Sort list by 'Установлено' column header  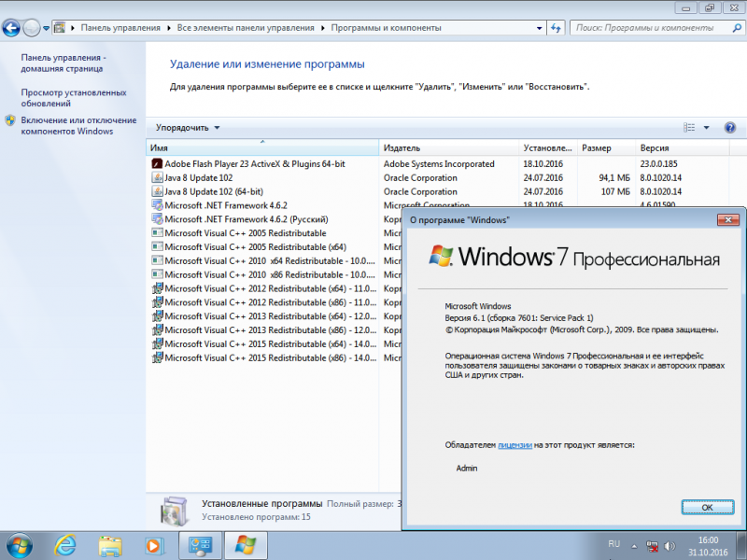(x=547, y=147)
